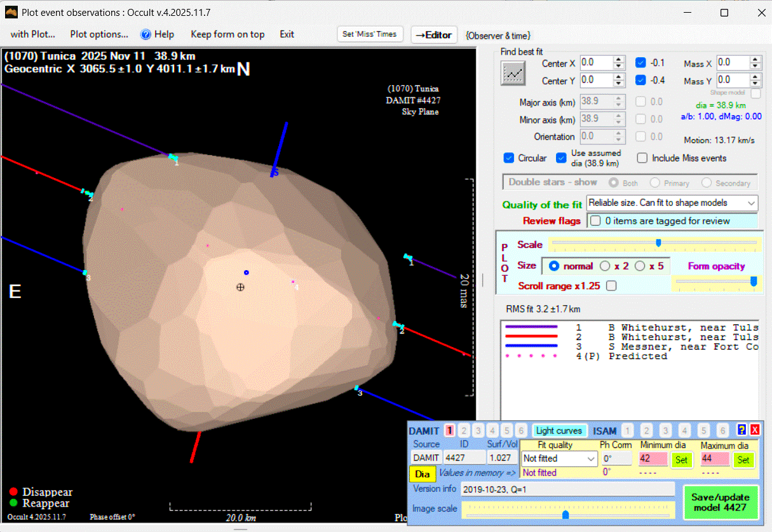Click the blue question mark help icon in DAMIT panel

tap(741, 430)
